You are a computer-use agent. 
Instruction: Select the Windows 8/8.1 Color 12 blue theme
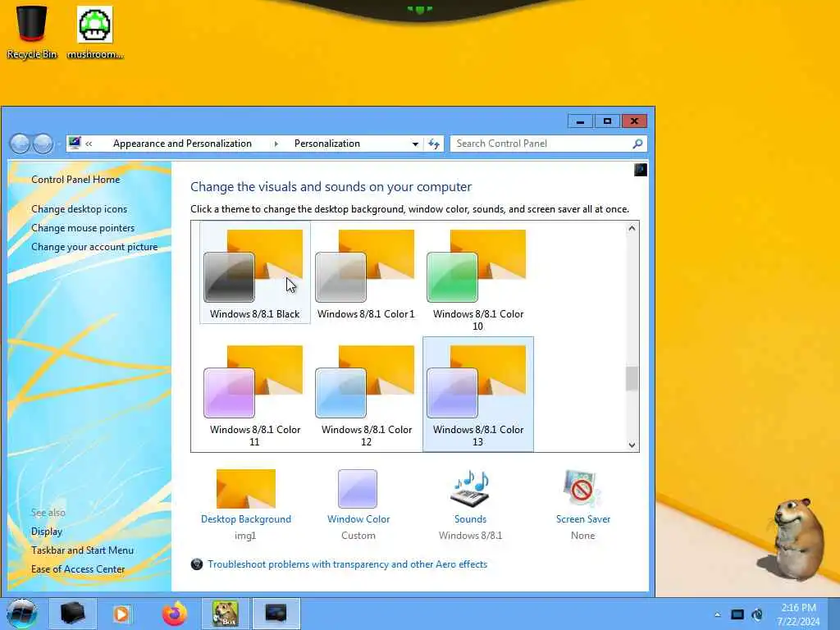[366, 395]
